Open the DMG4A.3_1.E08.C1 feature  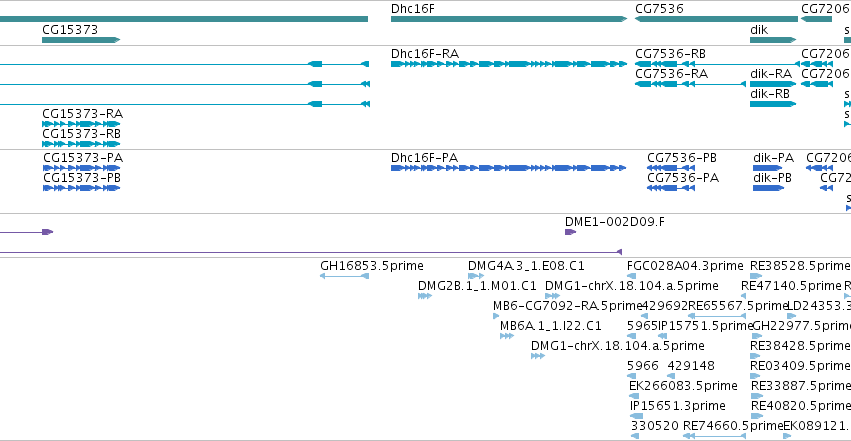click(x=476, y=276)
